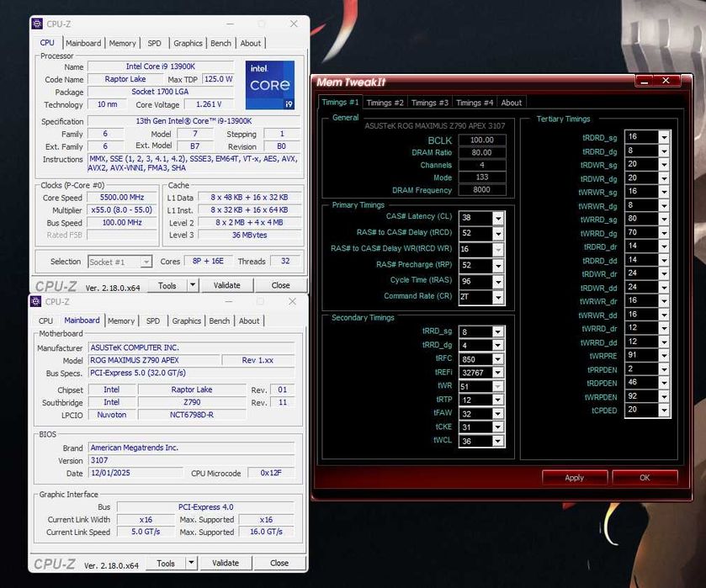706x588 pixels.
Task: Open the Graphics tab in top CPU-Z window
Action: point(188,43)
